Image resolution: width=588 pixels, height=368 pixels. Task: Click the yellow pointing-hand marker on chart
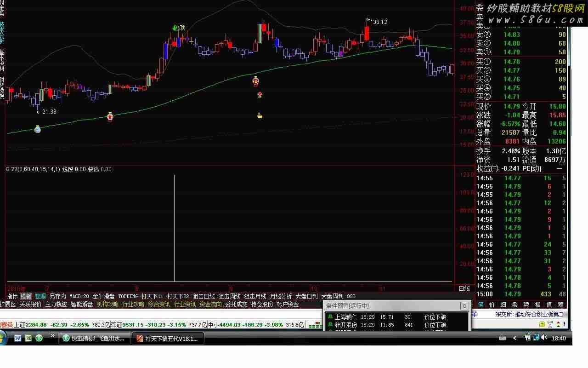click(260, 115)
